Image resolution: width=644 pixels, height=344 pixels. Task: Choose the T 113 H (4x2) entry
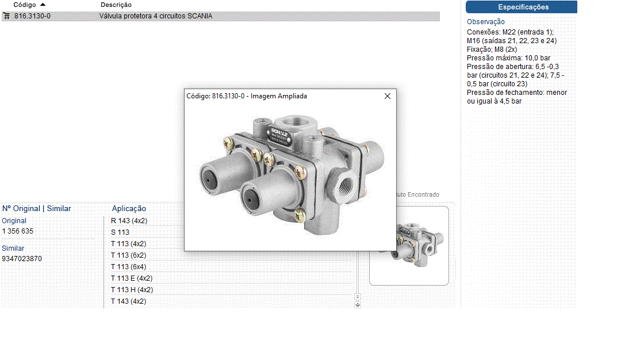pyautogui.click(x=132, y=290)
